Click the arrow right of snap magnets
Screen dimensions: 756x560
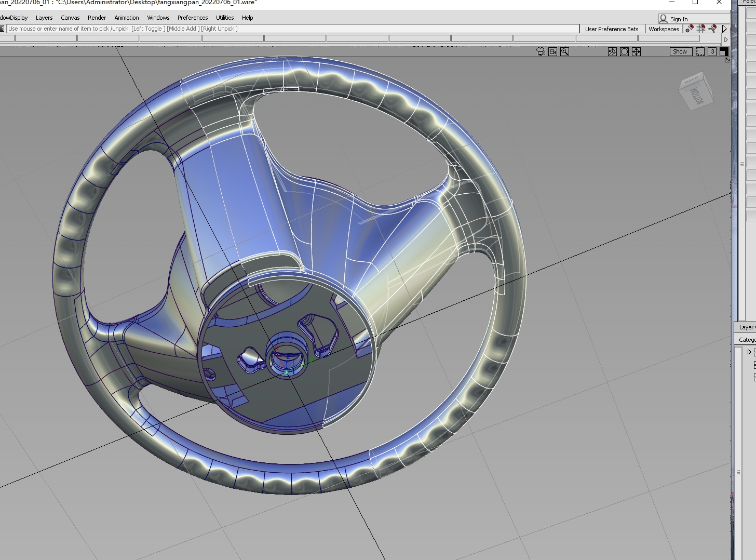(x=725, y=29)
